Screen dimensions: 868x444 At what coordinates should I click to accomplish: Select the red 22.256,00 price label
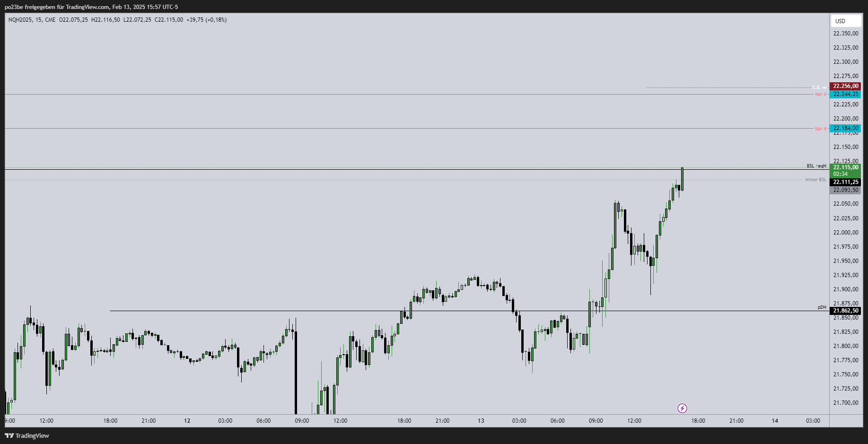(845, 86)
